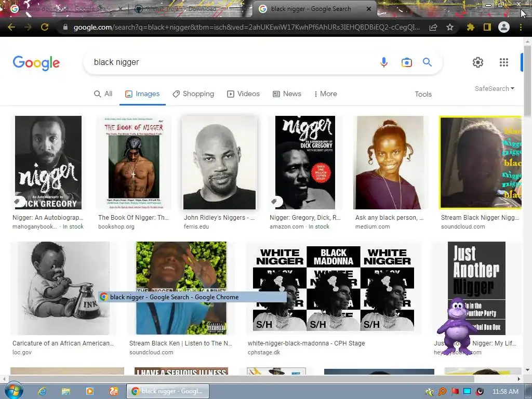This screenshot has width=532, height=399.
Task: Open the mahoganybooks autobiography image result
Action: (x=48, y=163)
